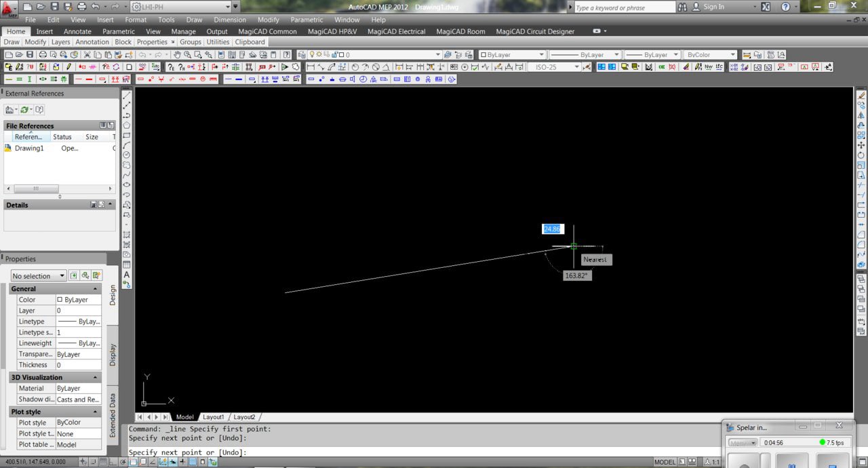The width and height of the screenshot is (868, 468).
Task: Select the Line tool in the Draw toolbar
Action: click(x=127, y=96)
